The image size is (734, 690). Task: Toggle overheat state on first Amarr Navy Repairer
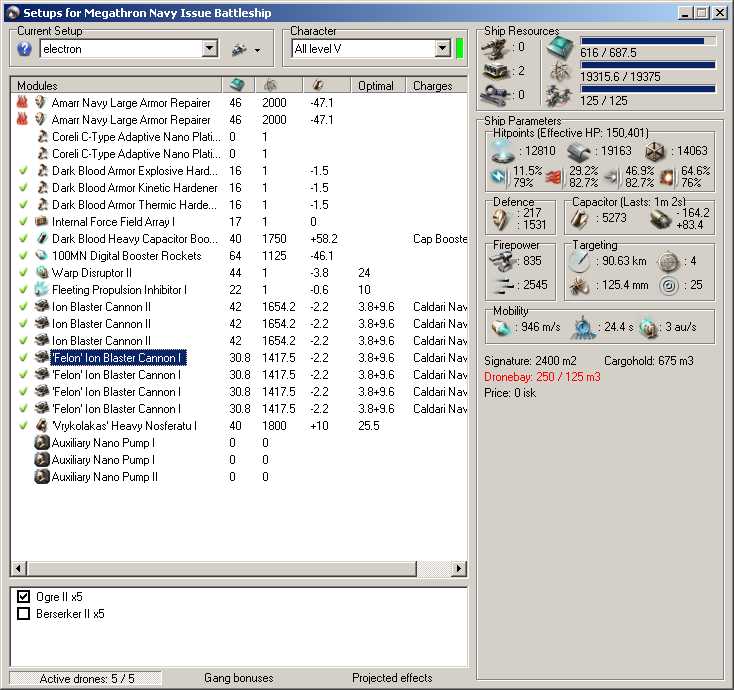[22, 102]
